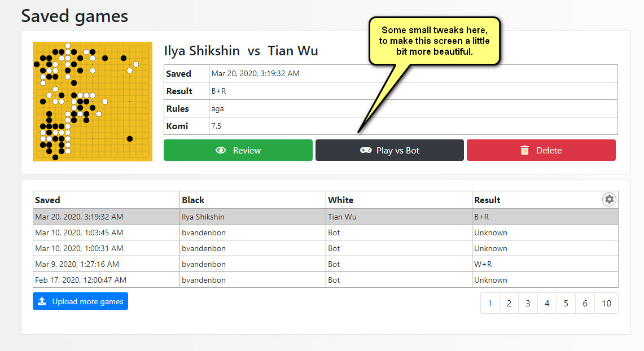Image resolution: width=644 pixels, height=351 pixels.
Task: Select the Mar 10, 2020 1:03:45 AM game
Action: pos(325,232)
